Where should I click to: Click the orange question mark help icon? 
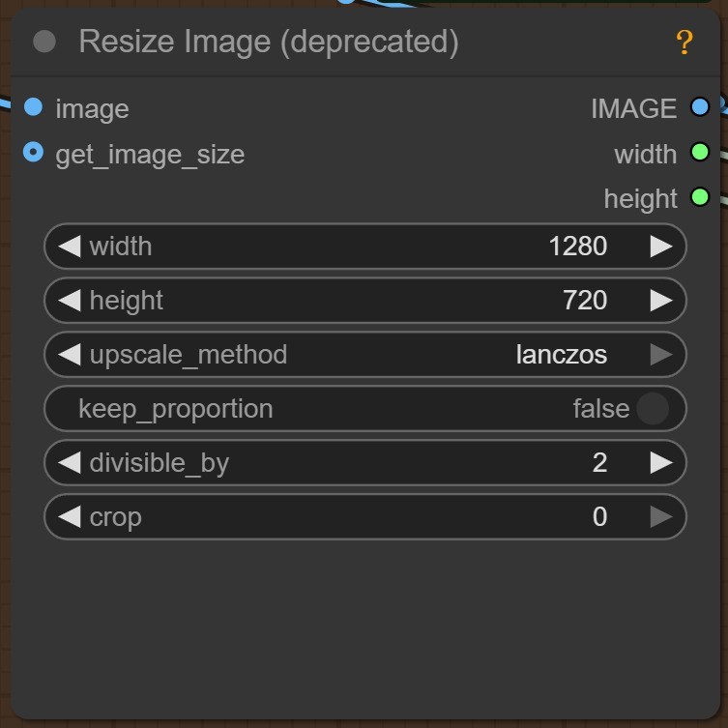684,43
